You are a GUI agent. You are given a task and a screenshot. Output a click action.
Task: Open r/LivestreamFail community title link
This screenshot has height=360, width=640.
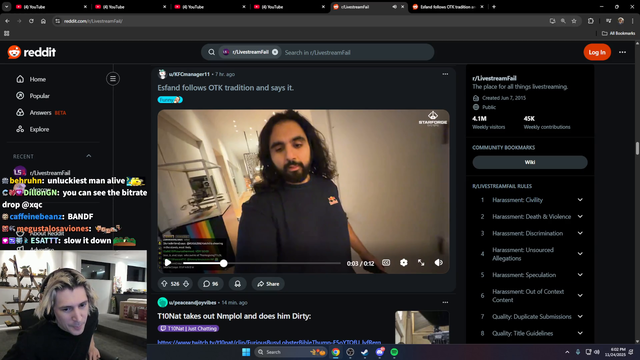(x=494, y=78)
